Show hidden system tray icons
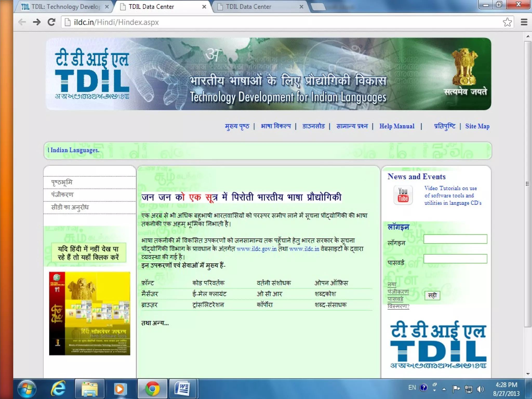The image size is (532, 399). (444, 389)
